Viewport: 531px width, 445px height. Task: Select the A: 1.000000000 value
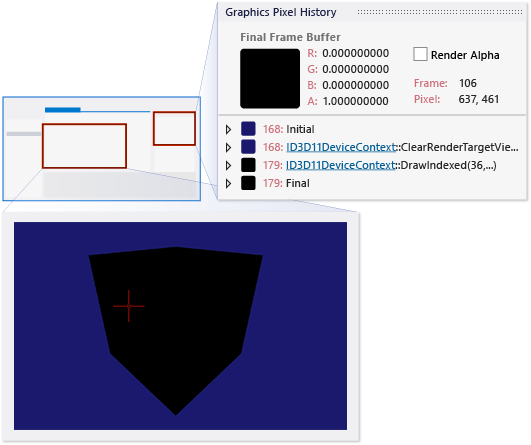click(356, 101)
